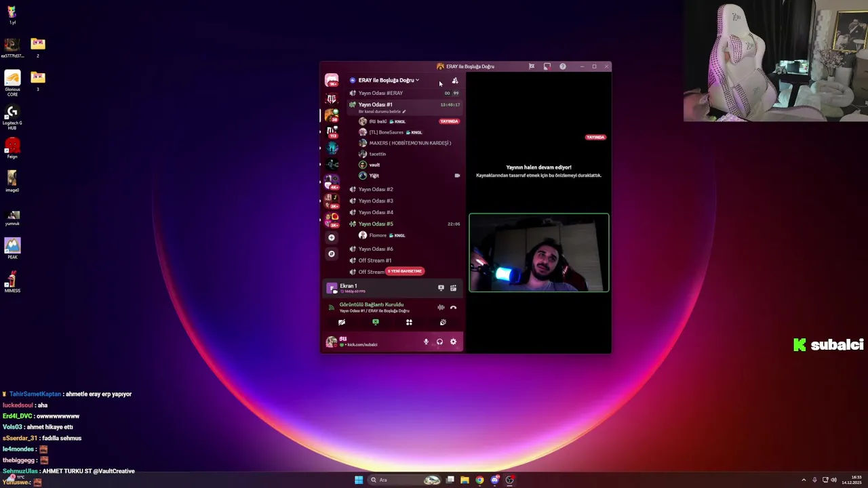Click the Windows Start button
The image size is (868, 488).
pyautogui.click(x=359, y=480)
